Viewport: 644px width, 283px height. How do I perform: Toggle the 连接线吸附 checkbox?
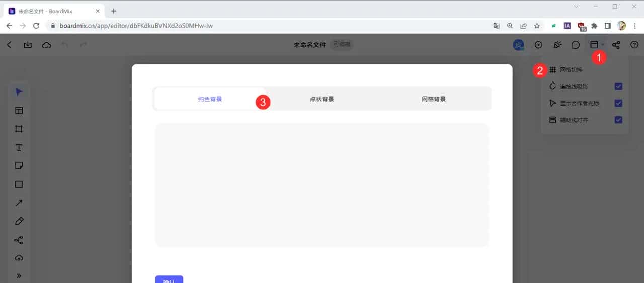pos(619,86)
